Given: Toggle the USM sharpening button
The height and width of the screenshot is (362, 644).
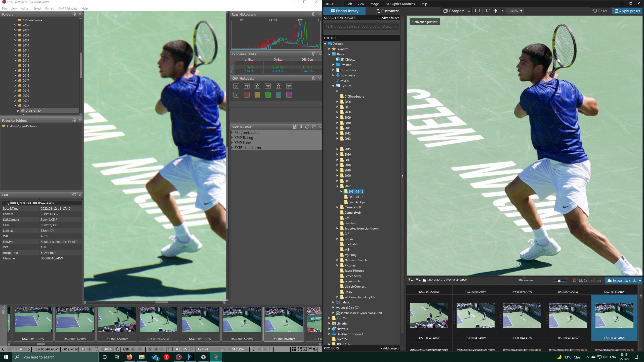Looking at the screenshot, I should pyautogui.click(x=126, y=349).
